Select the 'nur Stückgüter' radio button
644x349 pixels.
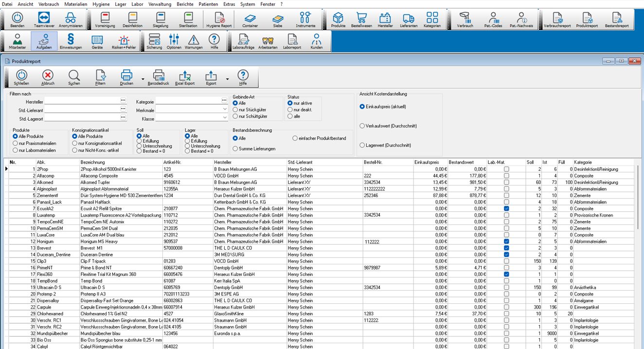coord(235,110)
